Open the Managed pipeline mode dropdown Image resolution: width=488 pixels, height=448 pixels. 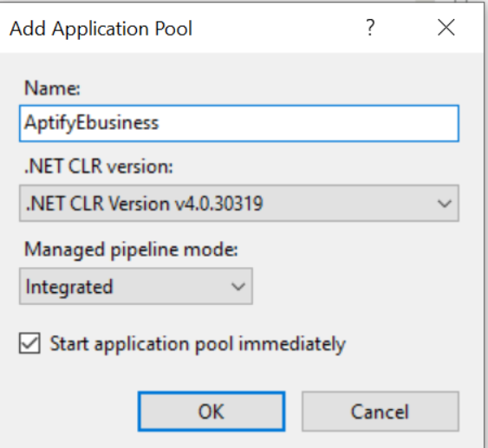(136, 286)
